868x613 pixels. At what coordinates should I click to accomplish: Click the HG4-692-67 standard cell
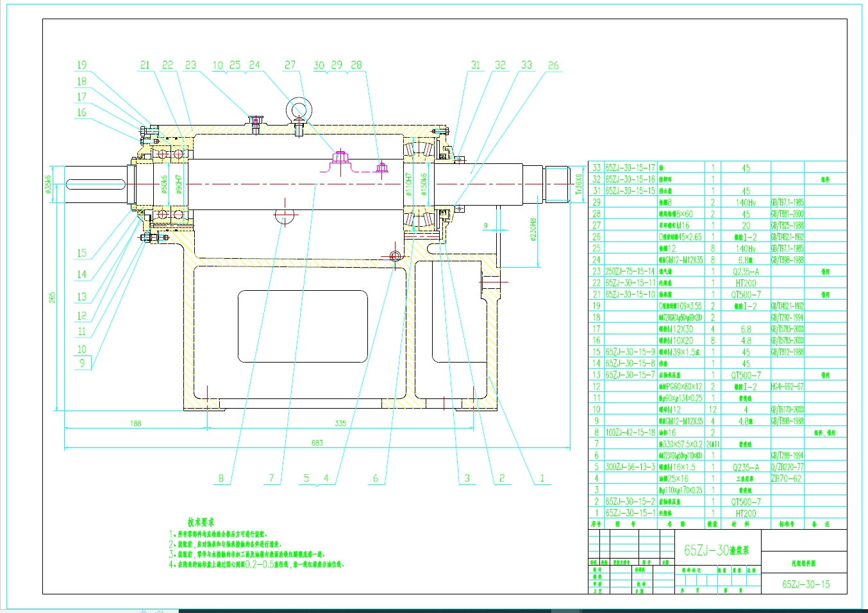coord(787,386)
